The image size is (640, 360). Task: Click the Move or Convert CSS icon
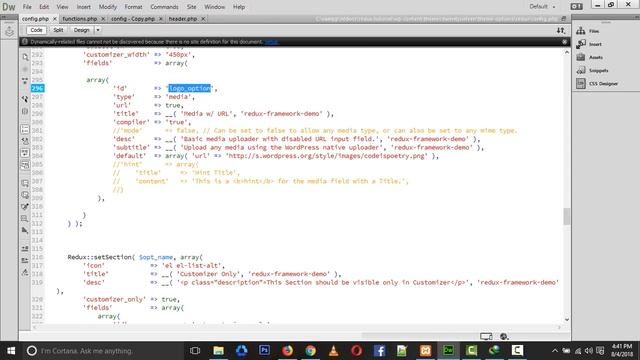point(25,231)
